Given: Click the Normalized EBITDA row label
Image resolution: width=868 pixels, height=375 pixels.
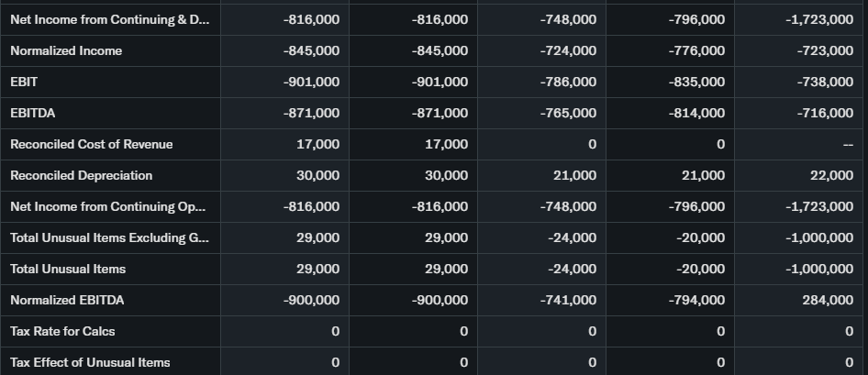Looking at the screenshot, I should tap(67, 301).
